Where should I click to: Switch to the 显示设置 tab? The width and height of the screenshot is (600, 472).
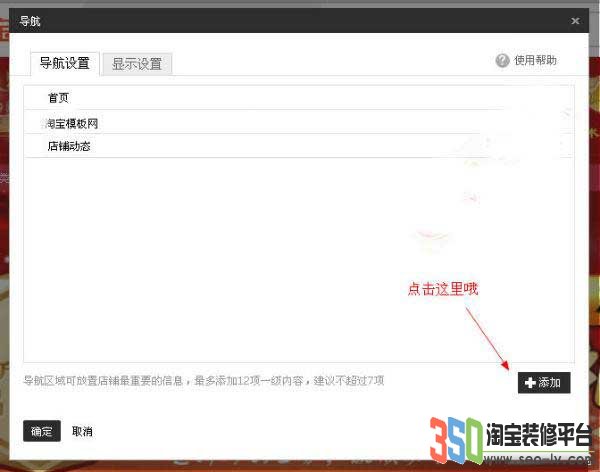137,64
